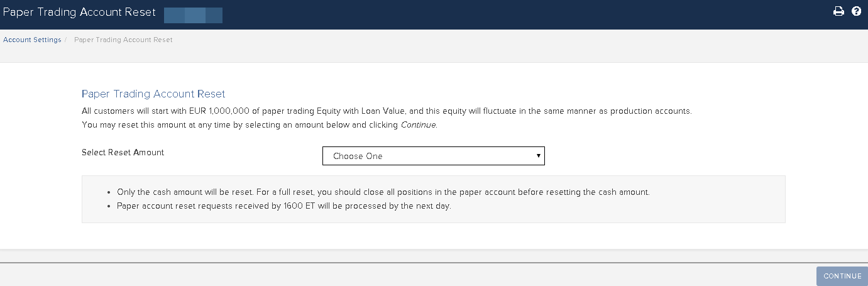Click the first bullet point marker

[109, 192]
